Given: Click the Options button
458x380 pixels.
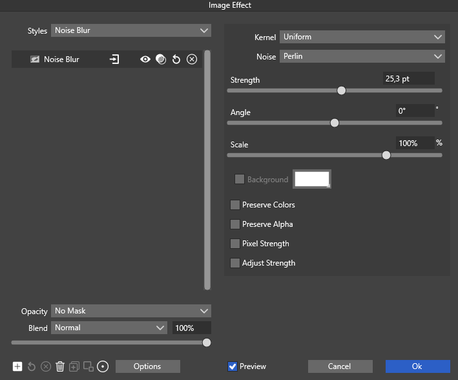Looking at the screenshot, I should point(148,366).
